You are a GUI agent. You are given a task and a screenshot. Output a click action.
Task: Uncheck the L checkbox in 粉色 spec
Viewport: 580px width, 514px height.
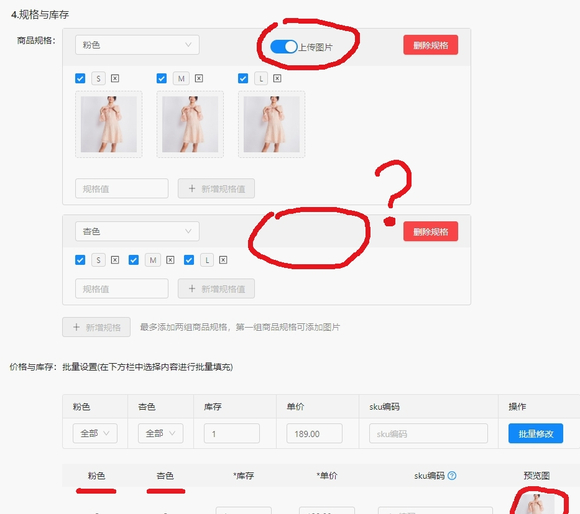(x=243, y=78)
